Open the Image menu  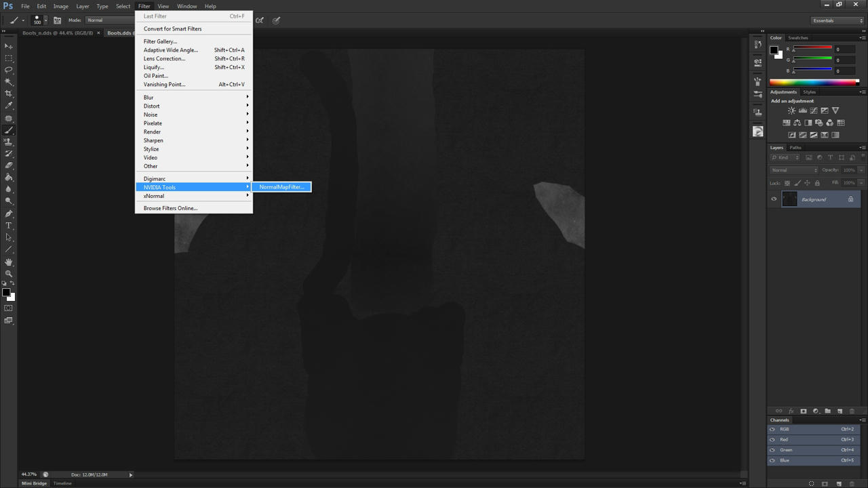[x=61, y=6]
